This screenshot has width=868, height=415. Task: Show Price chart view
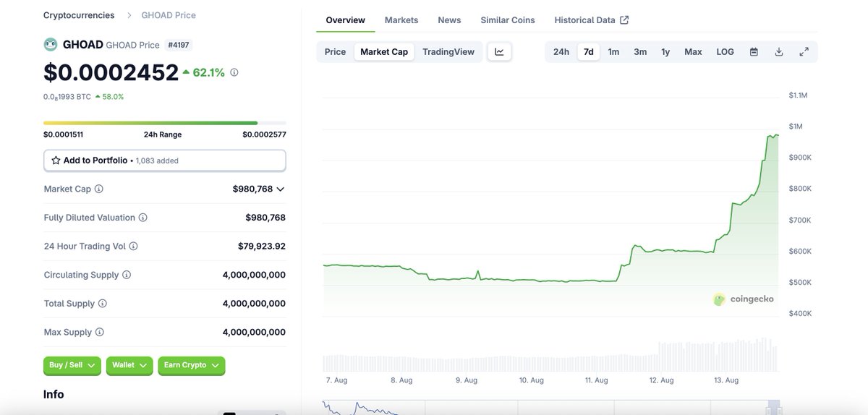point(335,52)
